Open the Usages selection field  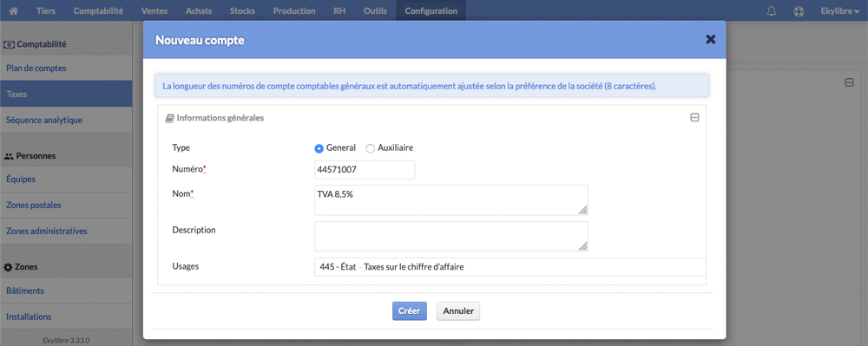click(510, 267)
